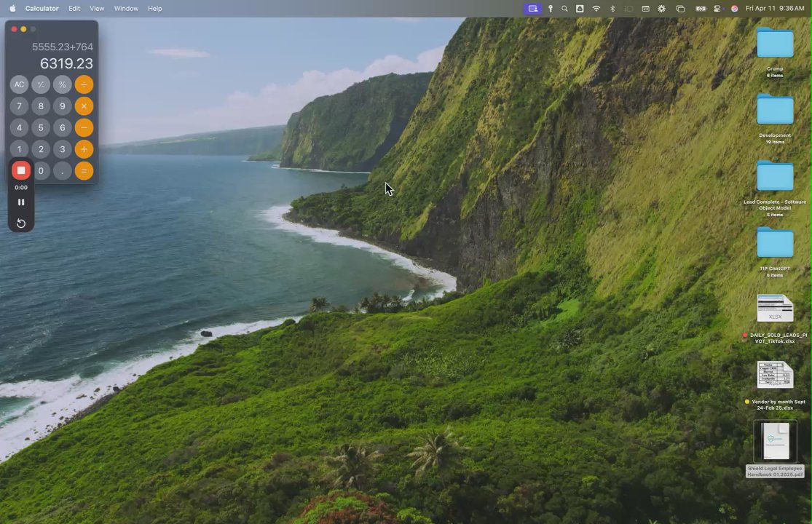This screenshot has height=524, width=812.
Task: Hit the equals key in Calculator
Action: (x=84, y=171)
